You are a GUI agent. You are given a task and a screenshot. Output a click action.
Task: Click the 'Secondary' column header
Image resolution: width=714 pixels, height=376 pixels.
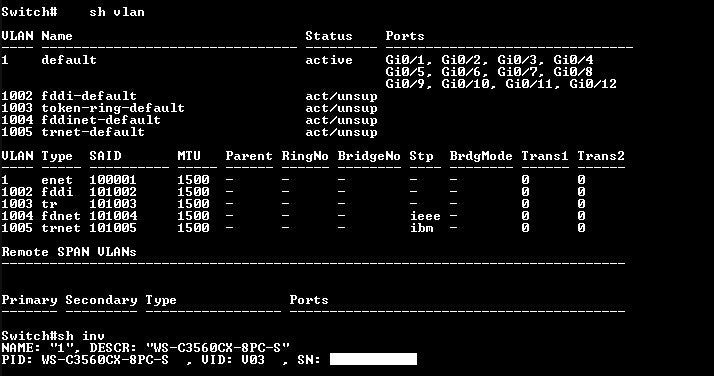101,300
